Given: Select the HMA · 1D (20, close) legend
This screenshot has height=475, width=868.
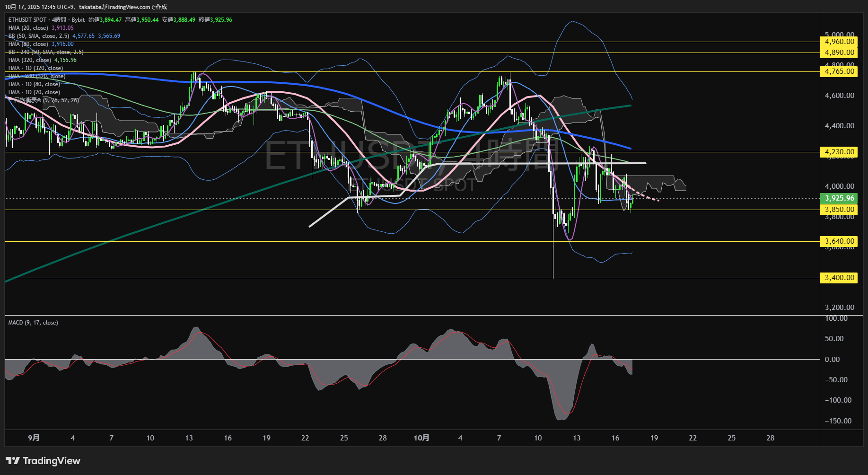Looking at the screenshot, I should coord(34,92).
